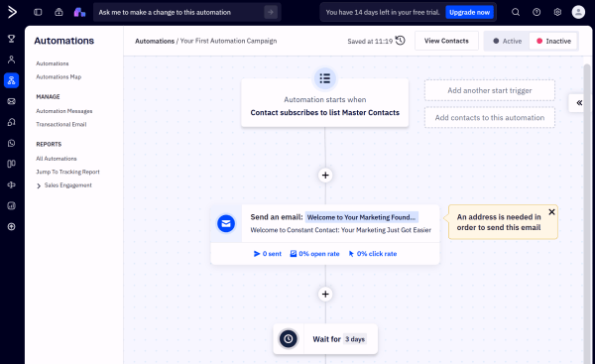This screenshot has height=364, width=595.
Task: Open the help question mark icon
Action: (x=536, y=12)
